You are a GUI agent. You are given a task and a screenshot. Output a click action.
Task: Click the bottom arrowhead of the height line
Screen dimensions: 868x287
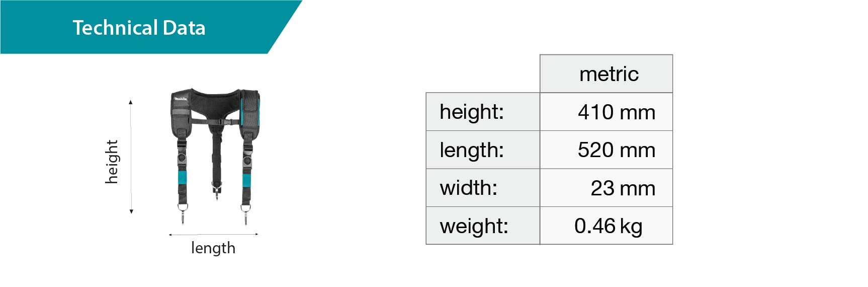click(x=131, y=211)
